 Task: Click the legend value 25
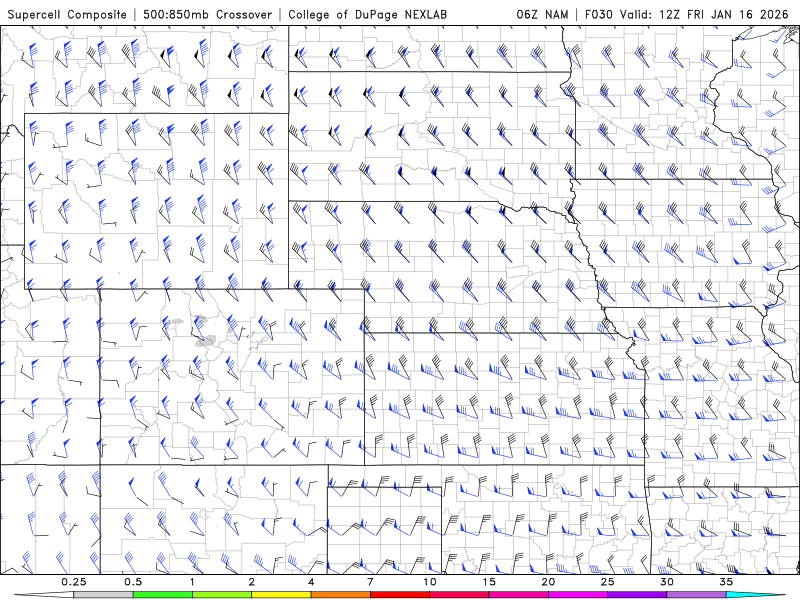(608, 582)
